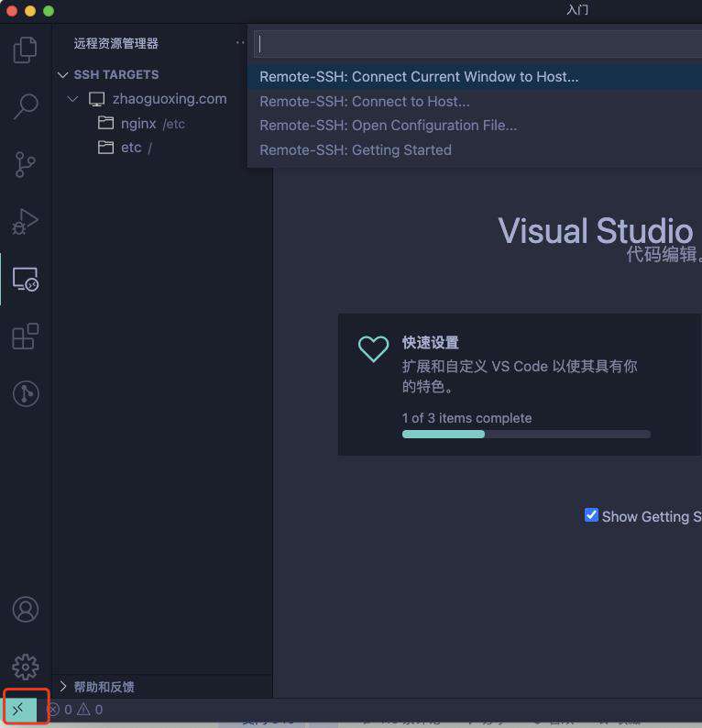Click the warnings triangle icon in status bar
Image resolution: width=702 pixels, height=728 pixels.
point(84,709)
